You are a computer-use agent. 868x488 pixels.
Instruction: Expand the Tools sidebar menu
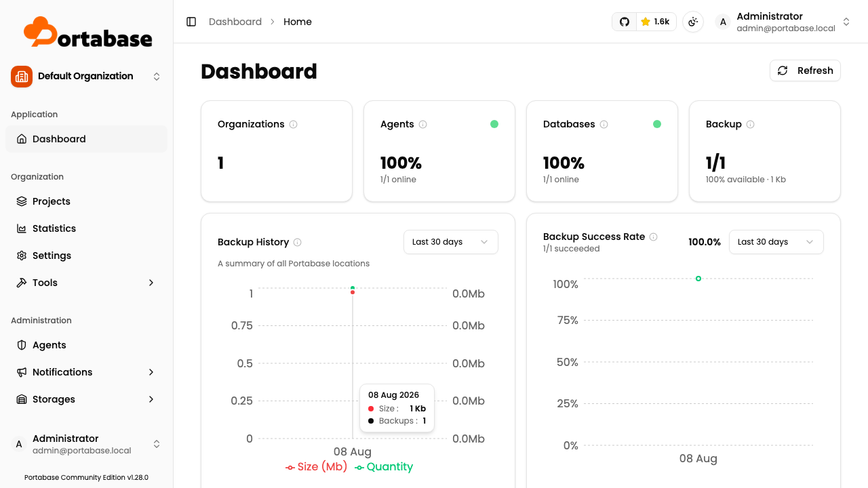[x=87, y=283]
